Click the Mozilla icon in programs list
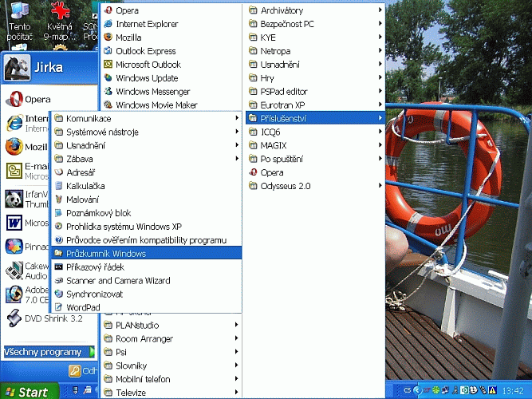 click(108, 37)
